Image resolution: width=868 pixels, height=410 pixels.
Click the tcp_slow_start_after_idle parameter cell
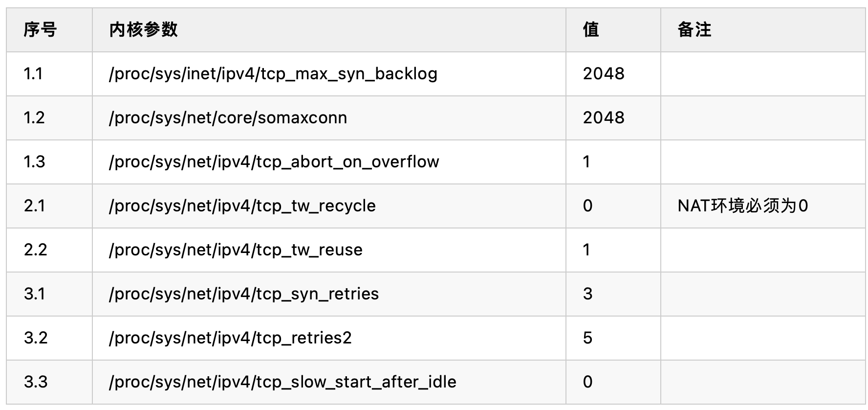[x=329, y=382]
